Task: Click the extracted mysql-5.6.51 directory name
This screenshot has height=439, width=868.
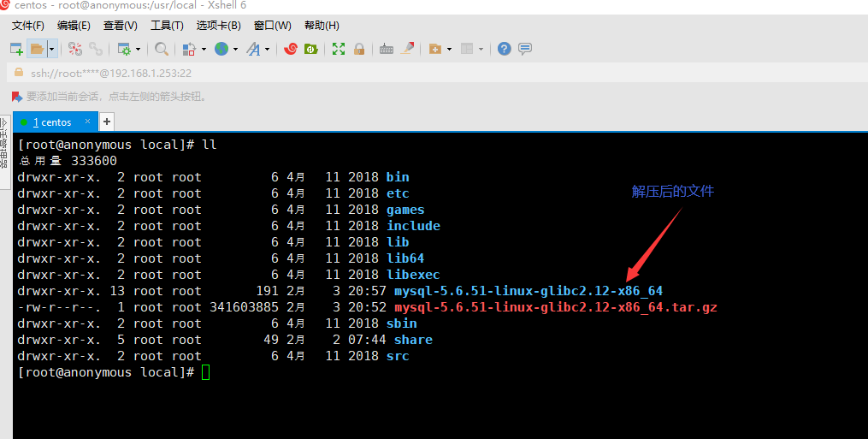Action: tap(528, 291)
